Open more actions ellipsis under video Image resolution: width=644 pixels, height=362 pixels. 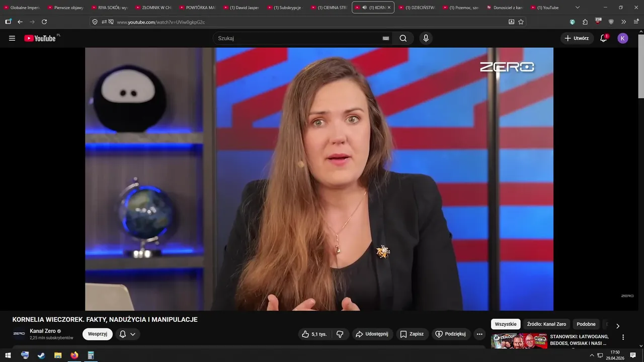479,334
